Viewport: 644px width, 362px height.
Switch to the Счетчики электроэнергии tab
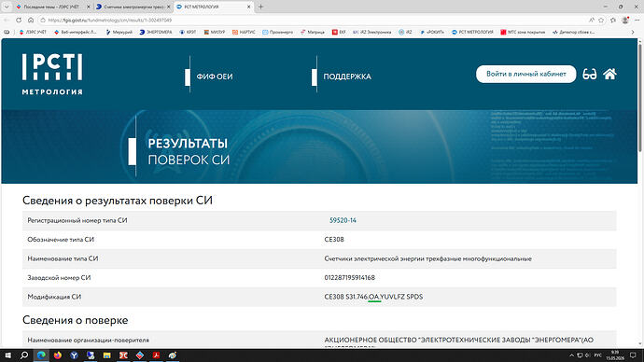click(x=133, y=7)
